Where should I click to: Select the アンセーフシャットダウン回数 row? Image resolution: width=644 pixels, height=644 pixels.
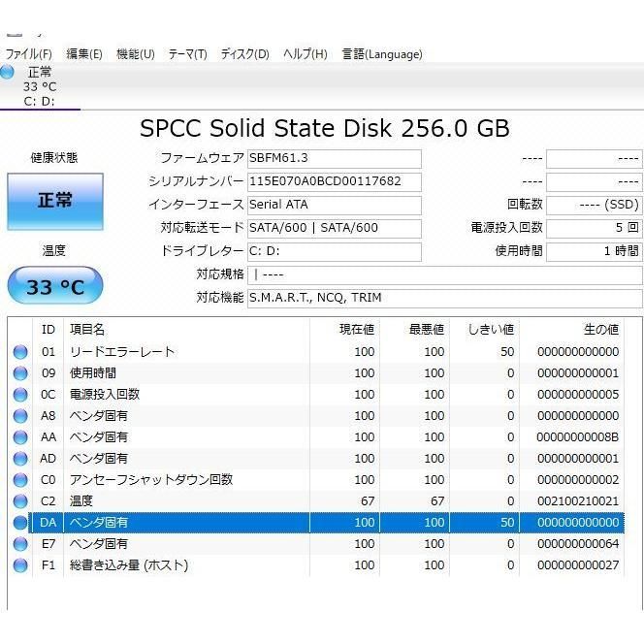point(316,480)
